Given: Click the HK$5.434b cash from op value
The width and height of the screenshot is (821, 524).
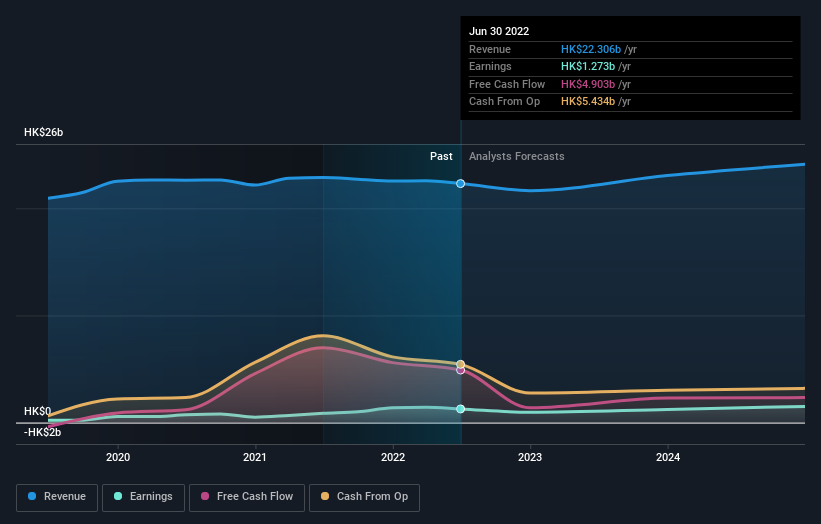Looking at the screenshot, I should pyautogui.click(x=587, y=102).
